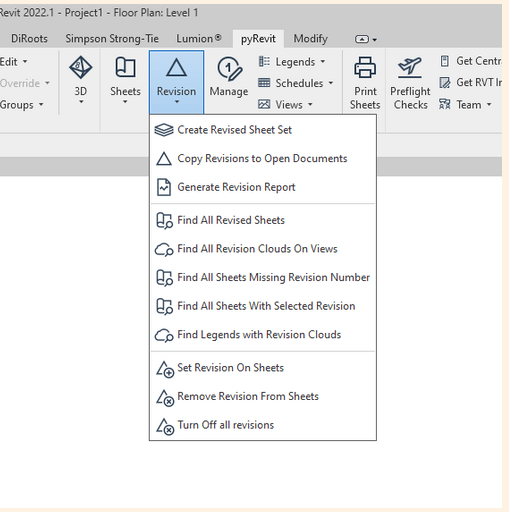The width and height of the screenshot is (509, 512).
Task: Choose Copy Revisions to Open Documents
Action: click(263, 159)
